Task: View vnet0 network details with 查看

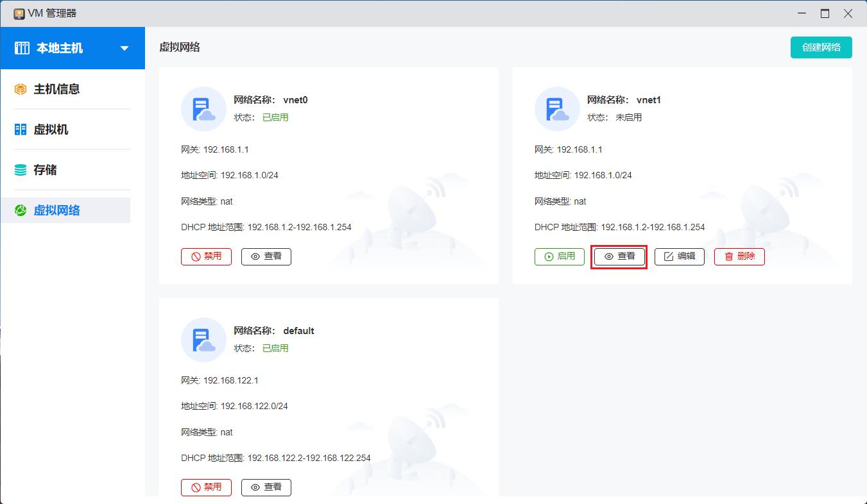Action: [x=266, y=256]
